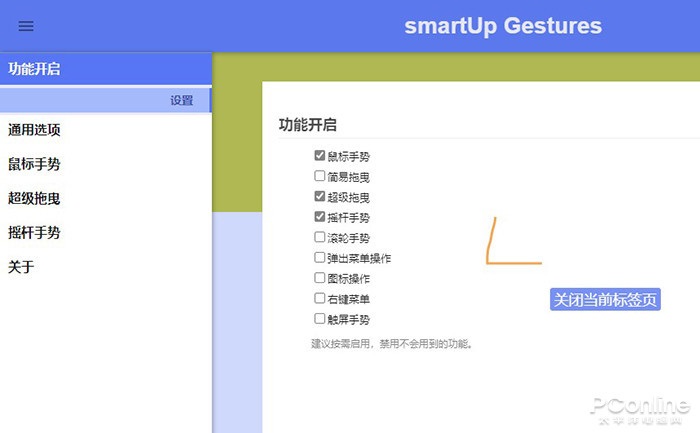Open 鼠标手势 in the sidebar

click(x=34, y=164)
